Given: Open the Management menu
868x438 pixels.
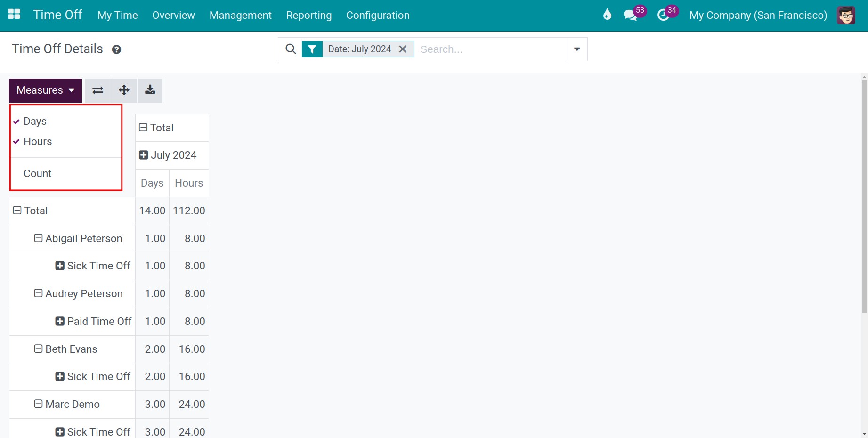Looking at the screenshot, I should click(241, 15).
